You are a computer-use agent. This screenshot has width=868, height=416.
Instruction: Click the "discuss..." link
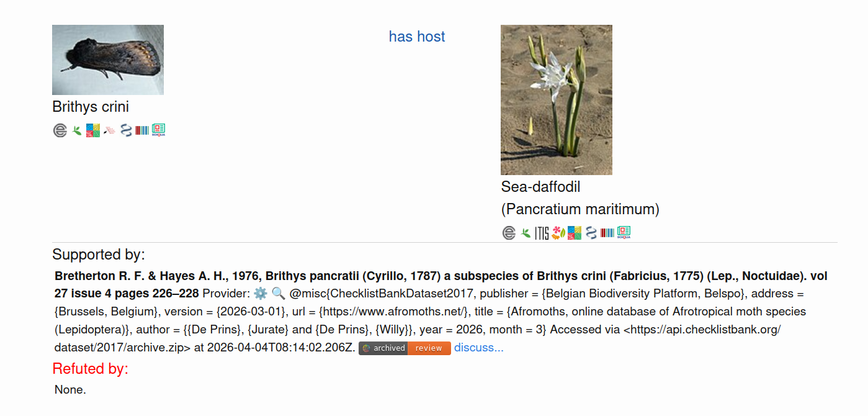click(479, 348)
